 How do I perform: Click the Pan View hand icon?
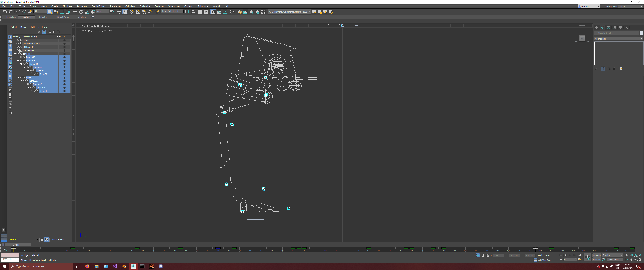[631, 259]
